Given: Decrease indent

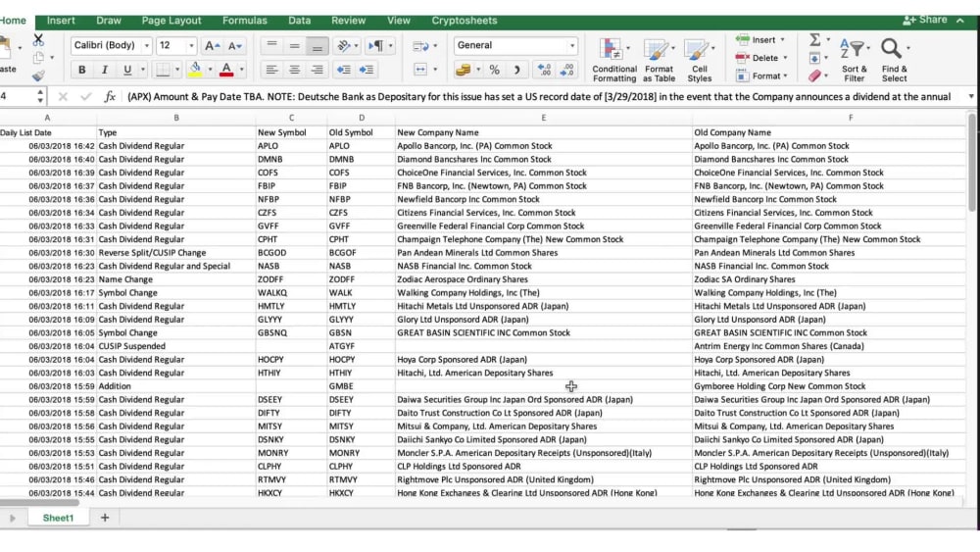Looking at the screenshot, I should pos(343,70).
